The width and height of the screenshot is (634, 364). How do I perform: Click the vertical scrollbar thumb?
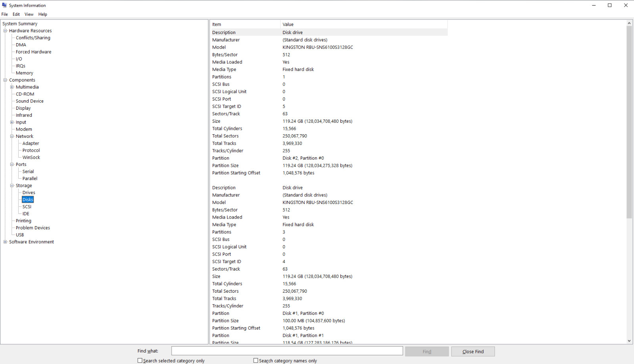[x=629, y=122]
